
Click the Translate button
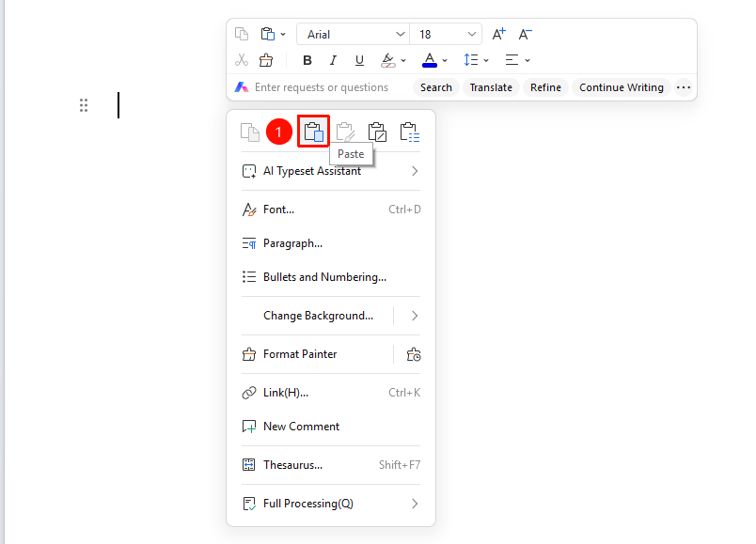(x=491, y=87)
